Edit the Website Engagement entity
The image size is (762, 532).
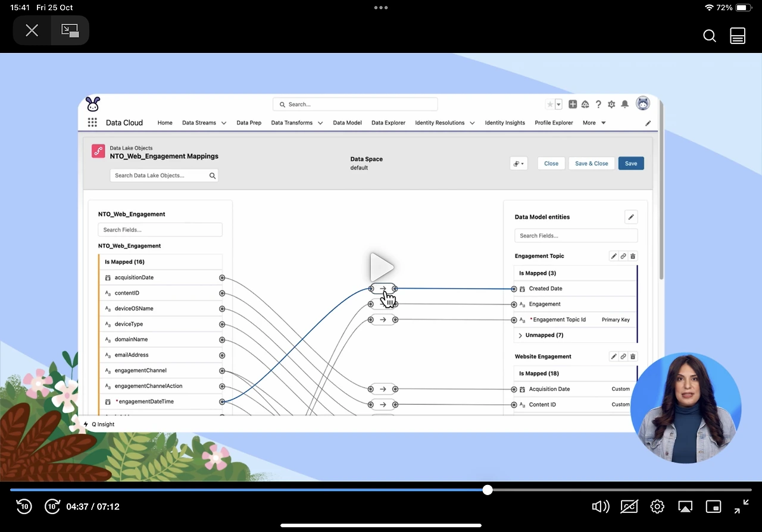[614, 356]
